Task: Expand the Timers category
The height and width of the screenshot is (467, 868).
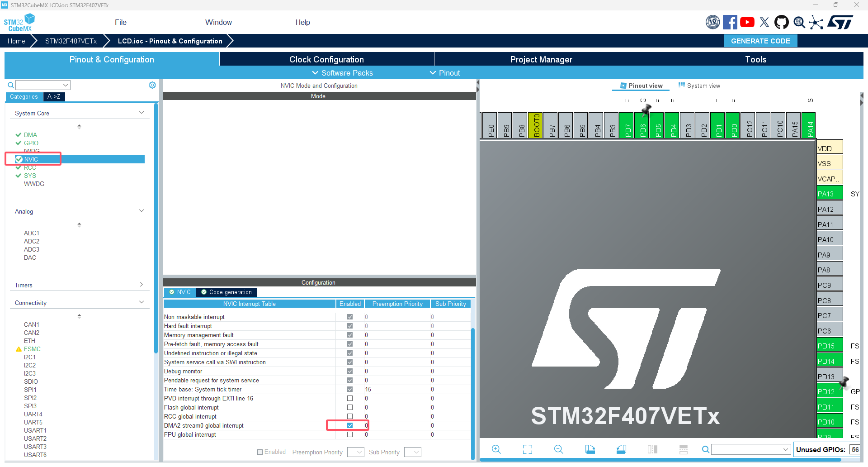Action: tap(142, 284)
